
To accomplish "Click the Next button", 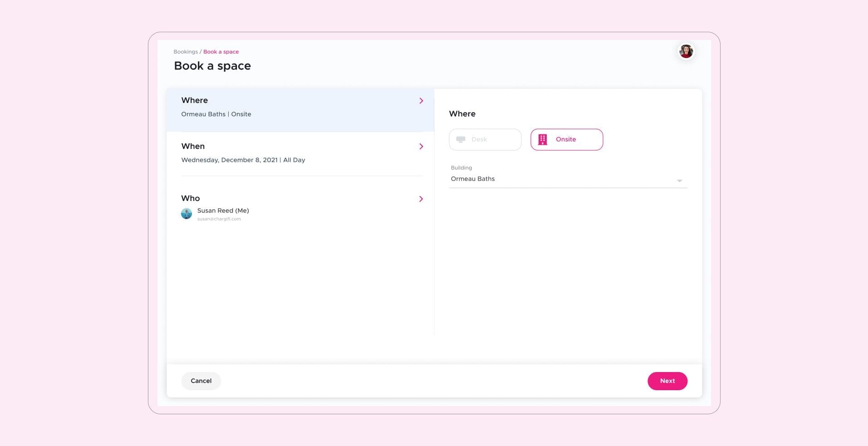I will (667, 381).
